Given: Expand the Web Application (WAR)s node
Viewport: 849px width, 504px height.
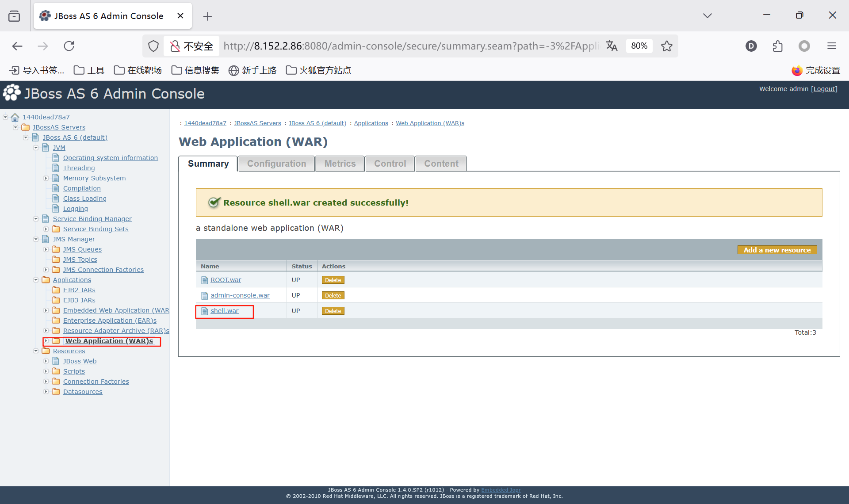Looking at the screenshot, I should tap(46, 341).
